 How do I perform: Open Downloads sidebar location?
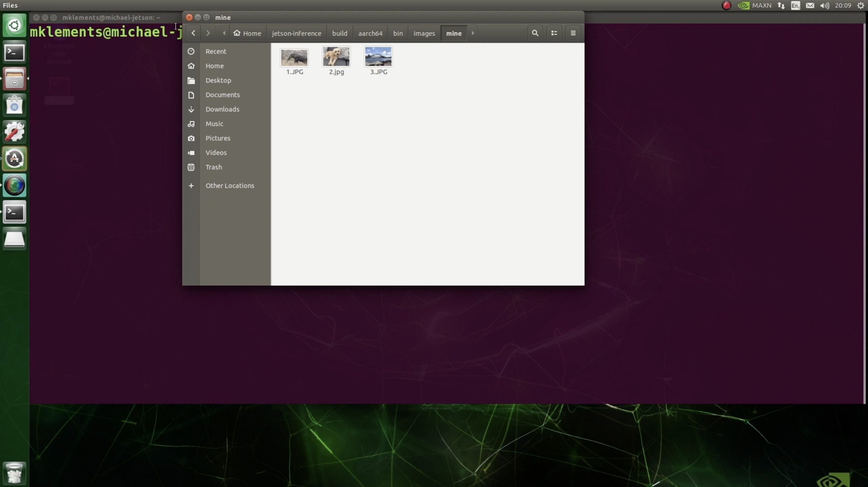(x=222, y=109)
